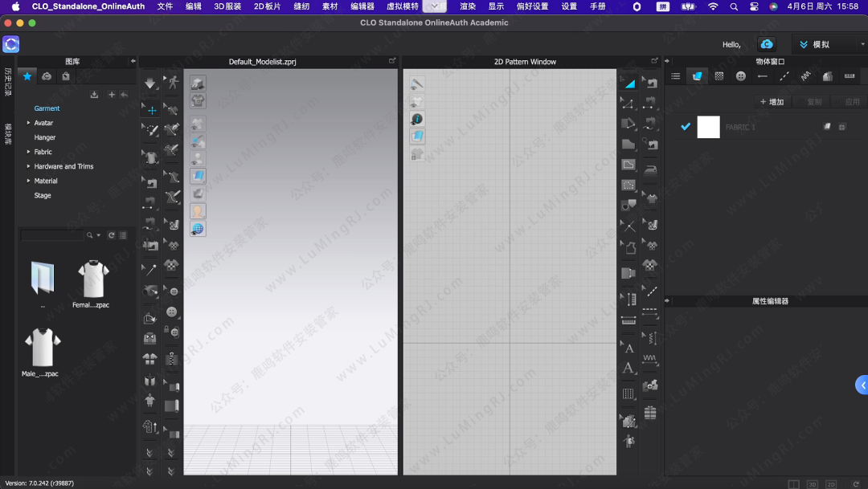Click the 增加 add fabric button
The height and width of the screenshot is (489, 868).
[772, 102]
